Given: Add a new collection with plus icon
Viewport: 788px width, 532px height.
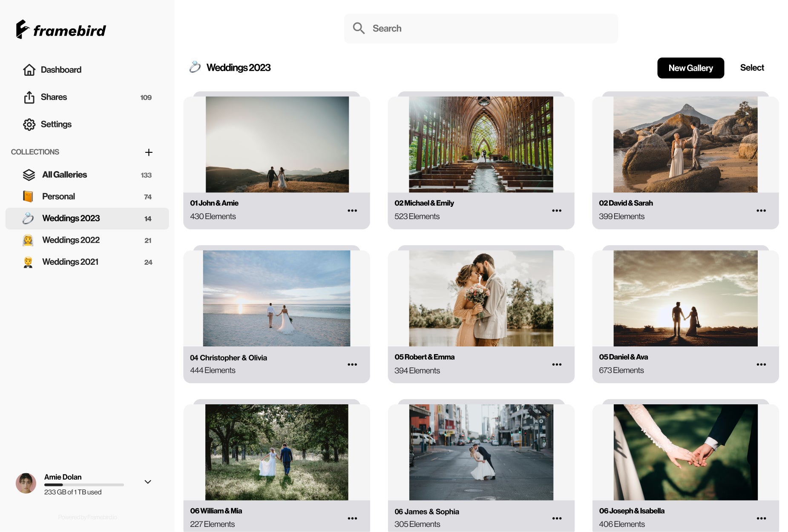Looking at the screenshot, I should [x=149, y=152].
